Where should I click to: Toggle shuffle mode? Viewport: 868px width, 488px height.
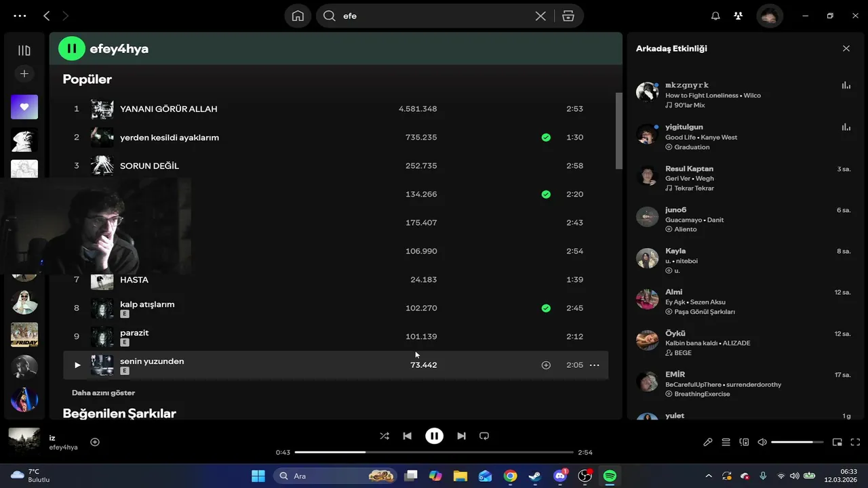pyautogui.click(x=384, y=436)
